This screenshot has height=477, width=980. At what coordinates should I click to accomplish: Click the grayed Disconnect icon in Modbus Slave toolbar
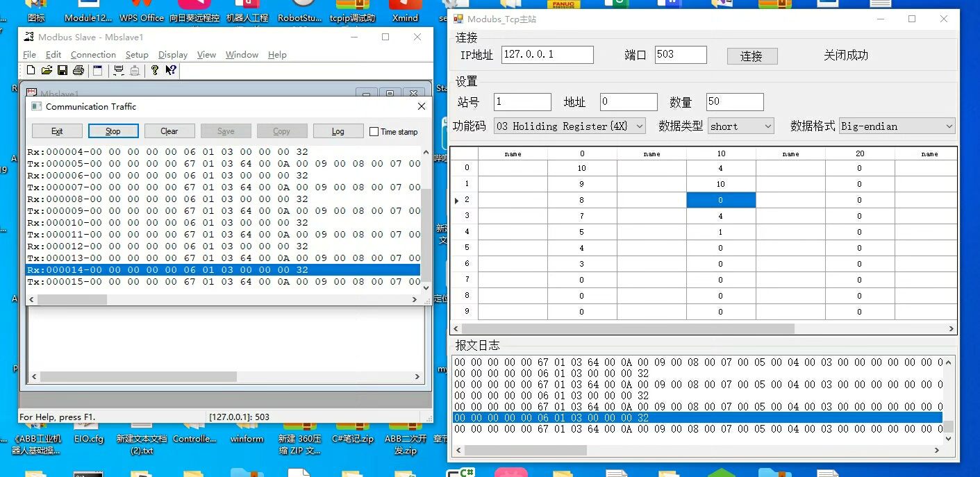[x=135, y=70]
